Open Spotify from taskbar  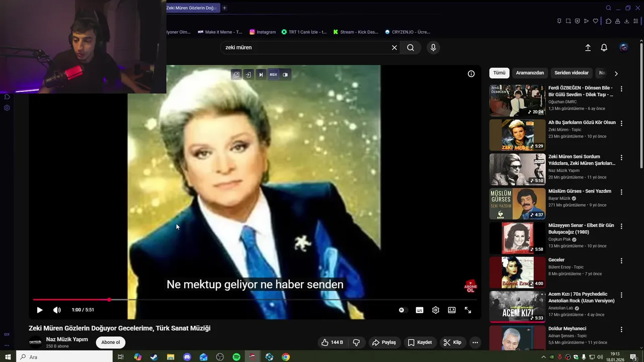click(236, 357)
